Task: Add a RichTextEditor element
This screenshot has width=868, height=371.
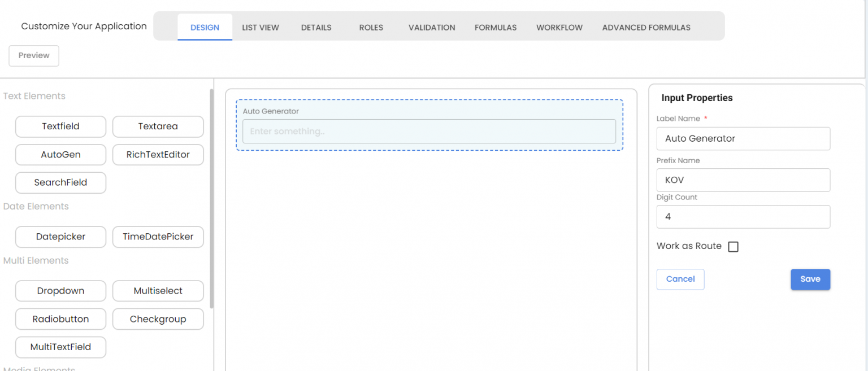Action: (158, 154)
